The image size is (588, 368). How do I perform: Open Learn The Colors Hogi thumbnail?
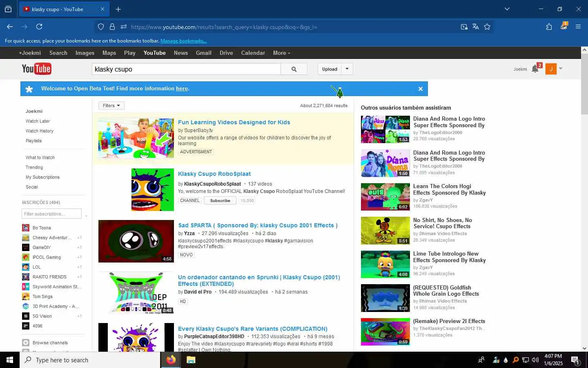(385, 197)
